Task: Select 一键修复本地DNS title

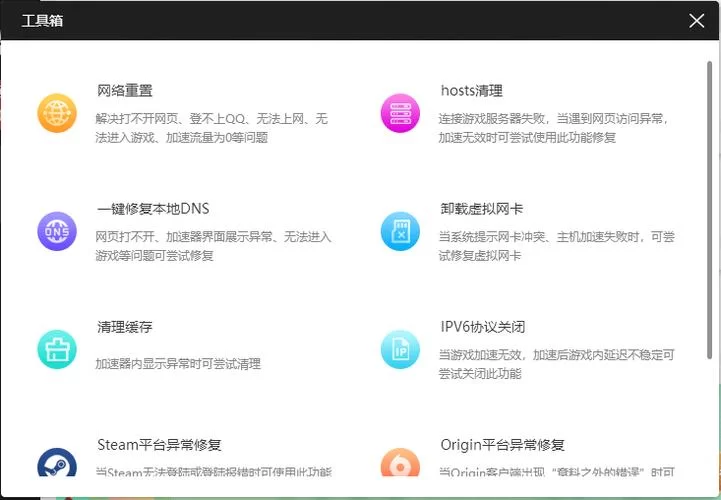Action: click(x=153, y=209)
